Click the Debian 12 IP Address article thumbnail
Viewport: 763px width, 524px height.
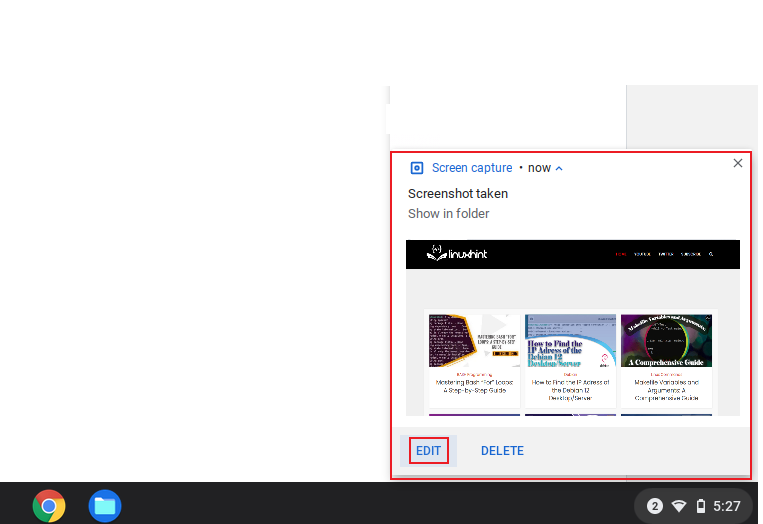[x=570, y=341]
